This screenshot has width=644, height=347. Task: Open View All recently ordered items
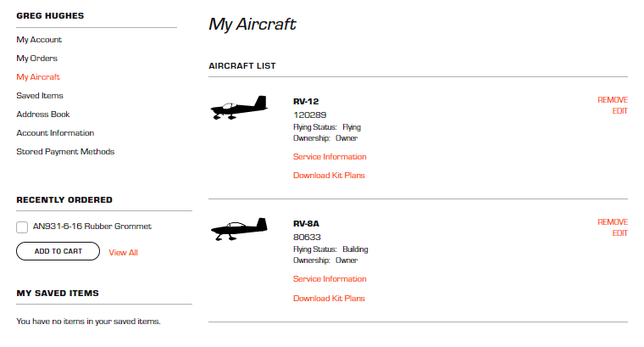coord(123,253)
